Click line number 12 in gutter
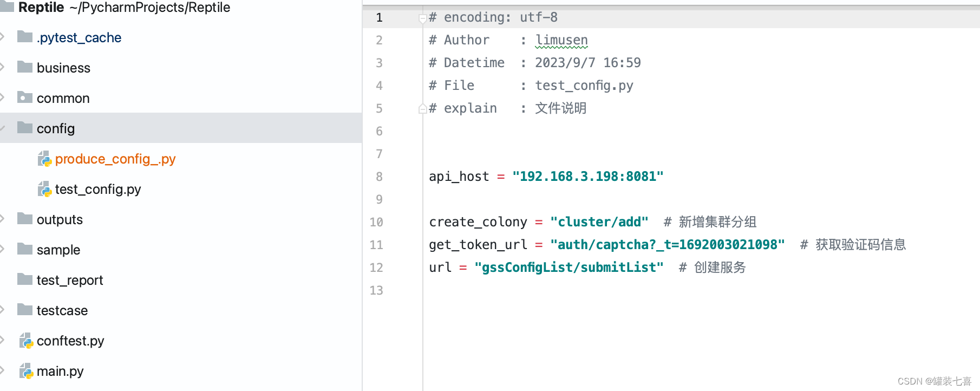The width and height of the screenshot is (980, 391). coord(376,268)
